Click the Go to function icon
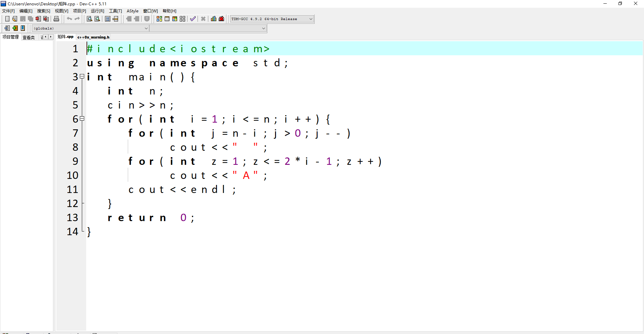644x334 pixels. coord(108,19)
